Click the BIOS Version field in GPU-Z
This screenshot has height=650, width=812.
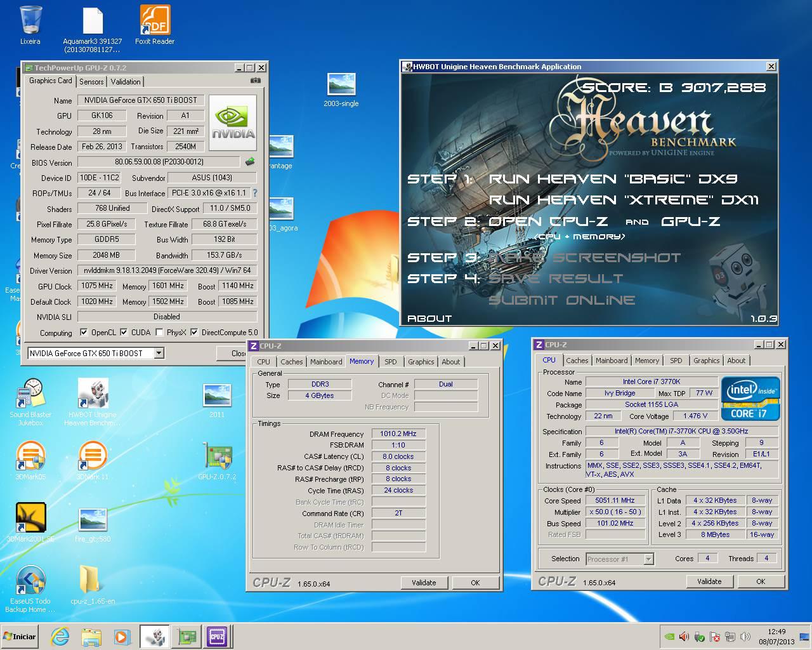(x=159, y=162)
